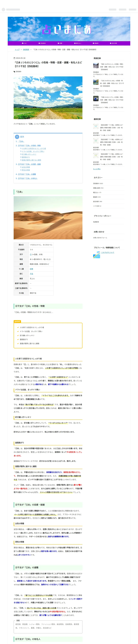Open category 数秘術 (15)
The height and width of the screenshot is (644, 138).
97,197
